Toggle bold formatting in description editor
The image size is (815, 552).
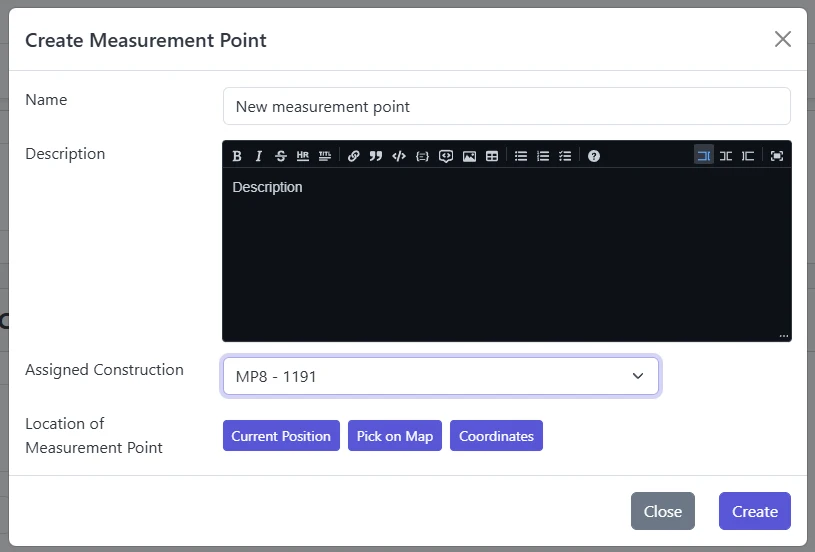pos(237,156)
